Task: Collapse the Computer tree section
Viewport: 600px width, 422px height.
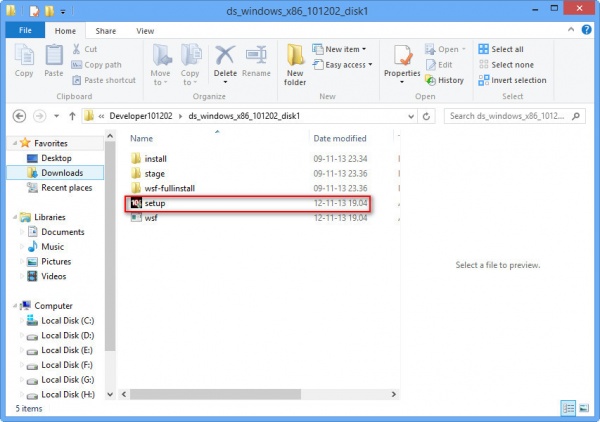Action: point(15,306)
